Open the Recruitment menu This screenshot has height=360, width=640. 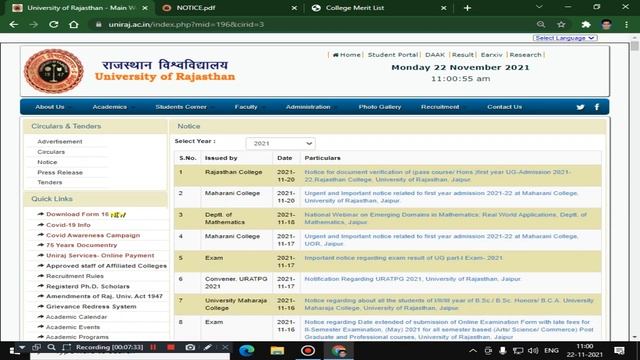point(440,107)
